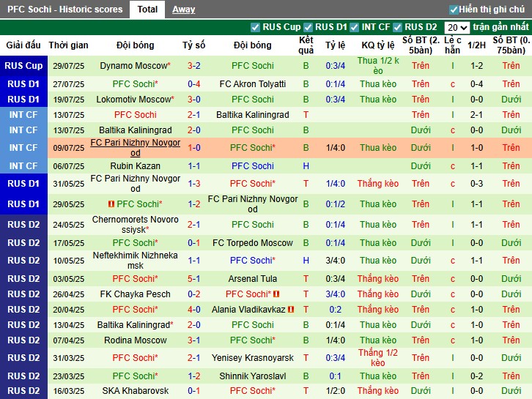Click Giải đấu column header
The image size is (532, 399).
[23, 45]
